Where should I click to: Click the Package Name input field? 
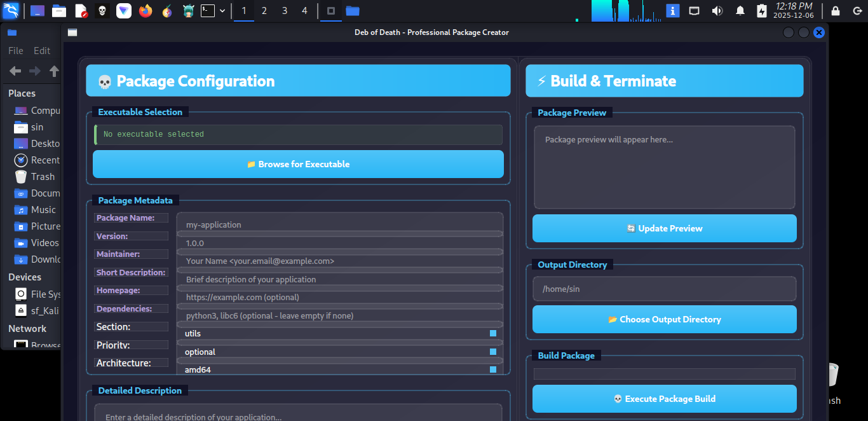pyautogui.click(x=340, y=224)
